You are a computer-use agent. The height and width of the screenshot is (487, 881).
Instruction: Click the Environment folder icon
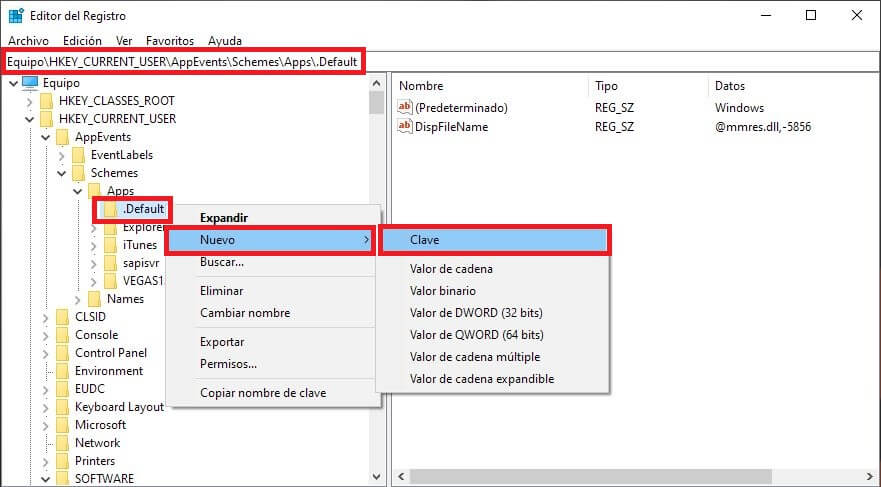[62, 371]
